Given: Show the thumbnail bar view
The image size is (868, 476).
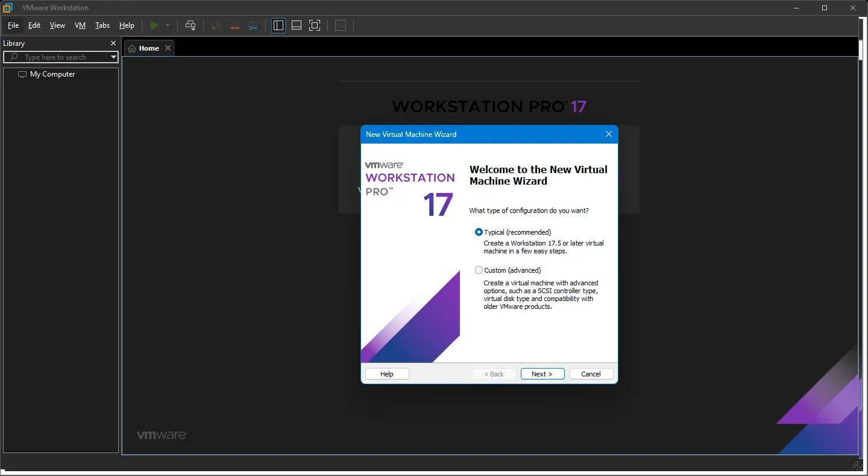Looking at the screenshot, I should [296, 25].
